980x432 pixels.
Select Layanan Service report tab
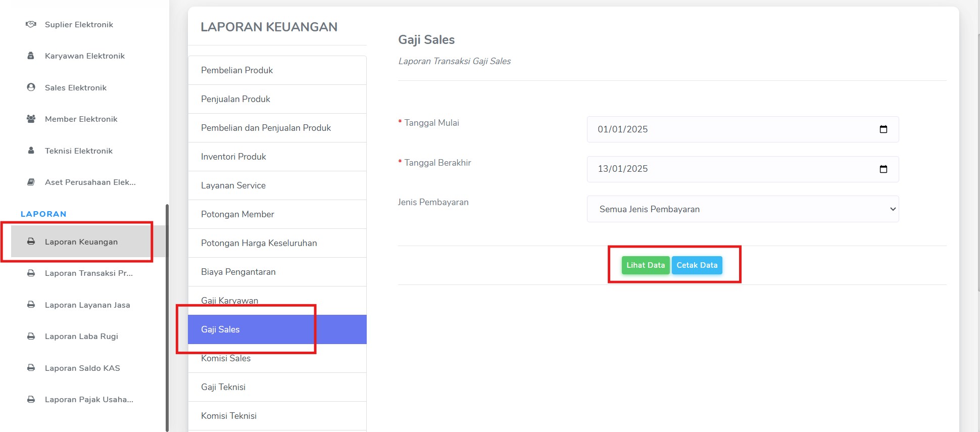[x=277, y=185]
